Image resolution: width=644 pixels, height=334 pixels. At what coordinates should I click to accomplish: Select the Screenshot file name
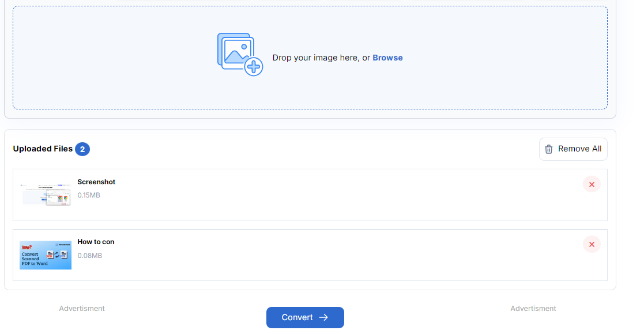tap(96, 182)
